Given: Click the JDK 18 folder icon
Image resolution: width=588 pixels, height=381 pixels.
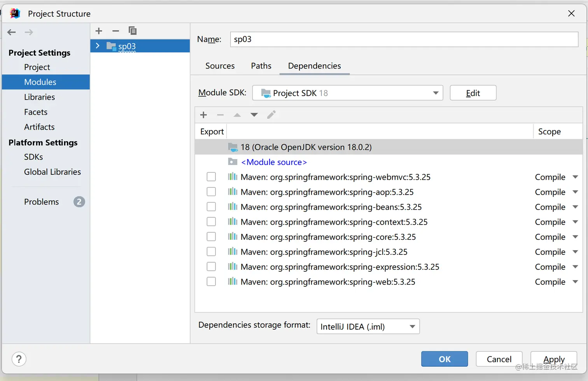Looking at the screenshot, I should [x=233, y=147].
